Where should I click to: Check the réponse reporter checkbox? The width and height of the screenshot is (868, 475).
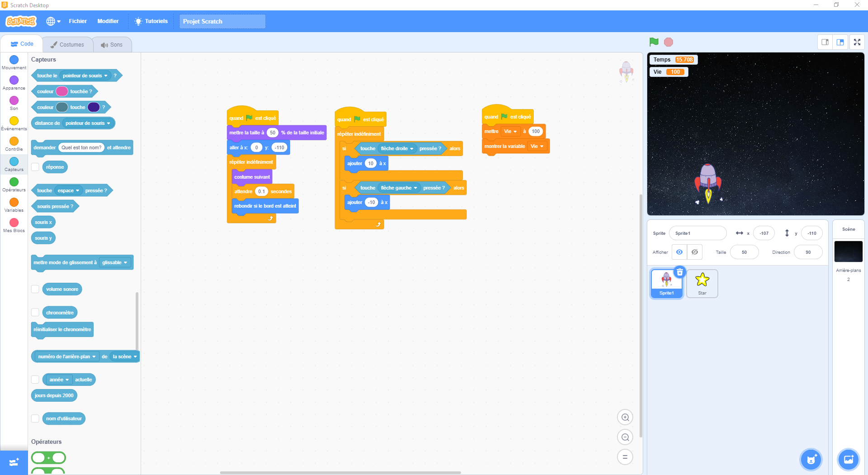point(35,167)
